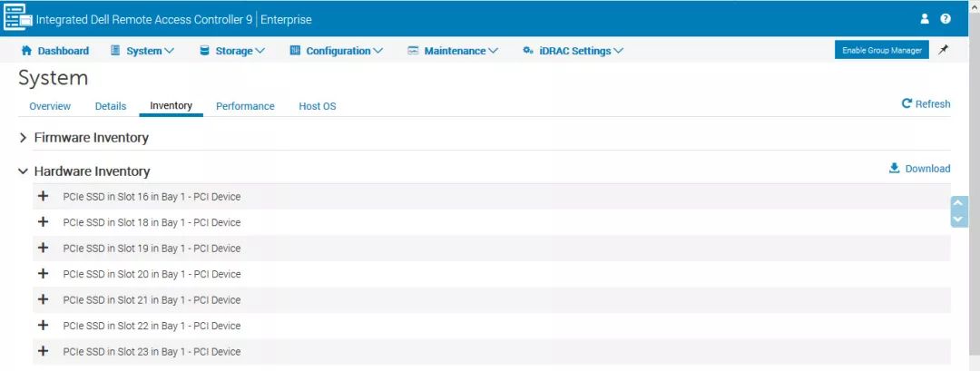The image size is (980, 371).
Task: Expand PCIe SSD in Slot 21 entry
Action: point(44,300)
